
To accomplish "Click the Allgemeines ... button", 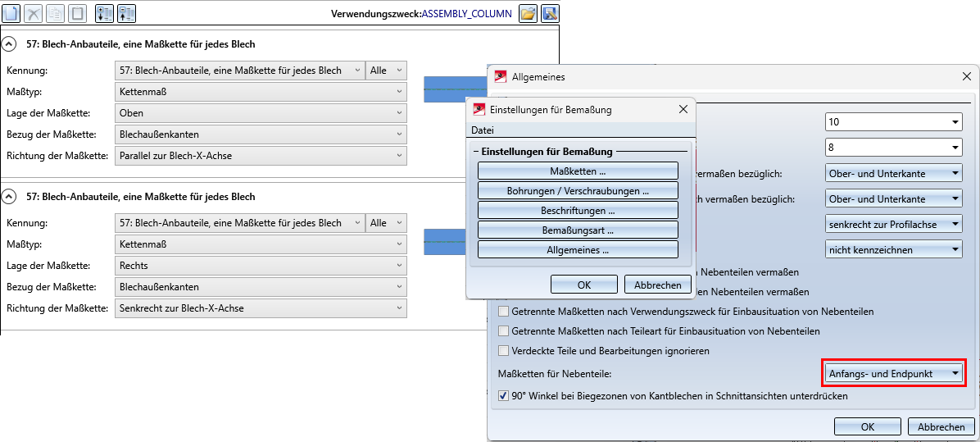I will [x=578, y=250].
